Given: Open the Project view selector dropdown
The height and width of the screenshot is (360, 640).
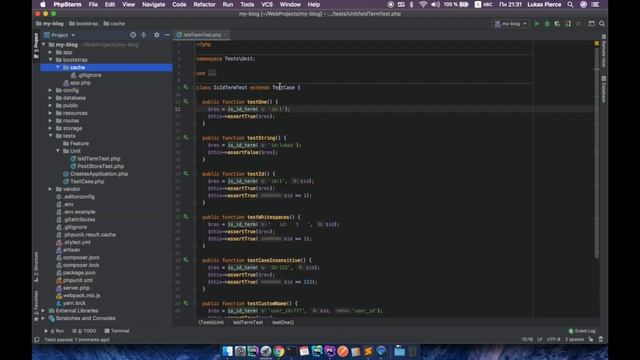Looking at the screenshot, I should tap(60, 35).
